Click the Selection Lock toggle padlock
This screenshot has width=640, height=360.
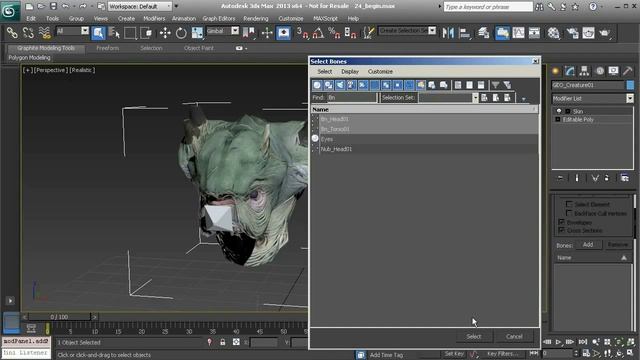(222, 342)
